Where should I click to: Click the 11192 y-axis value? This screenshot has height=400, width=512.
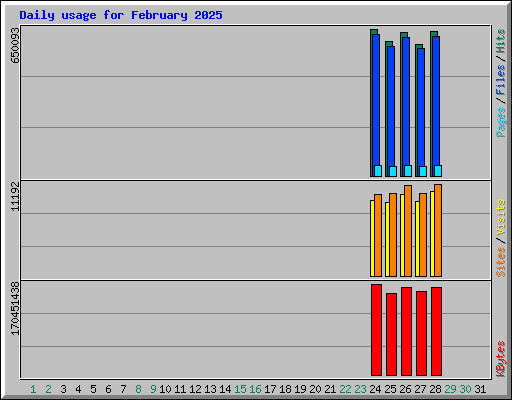click(x=15, y=196)
